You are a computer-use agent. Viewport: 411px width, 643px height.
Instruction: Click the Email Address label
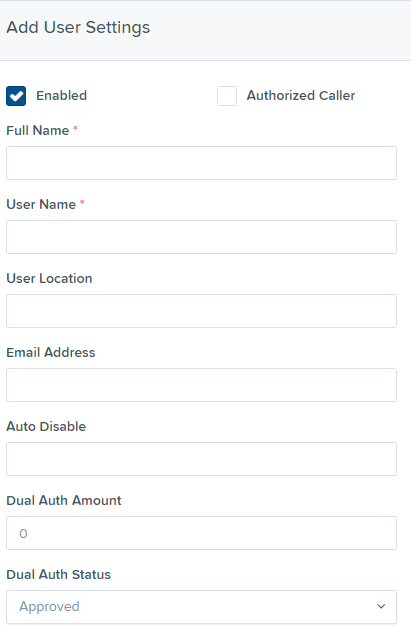pos(51,352)
